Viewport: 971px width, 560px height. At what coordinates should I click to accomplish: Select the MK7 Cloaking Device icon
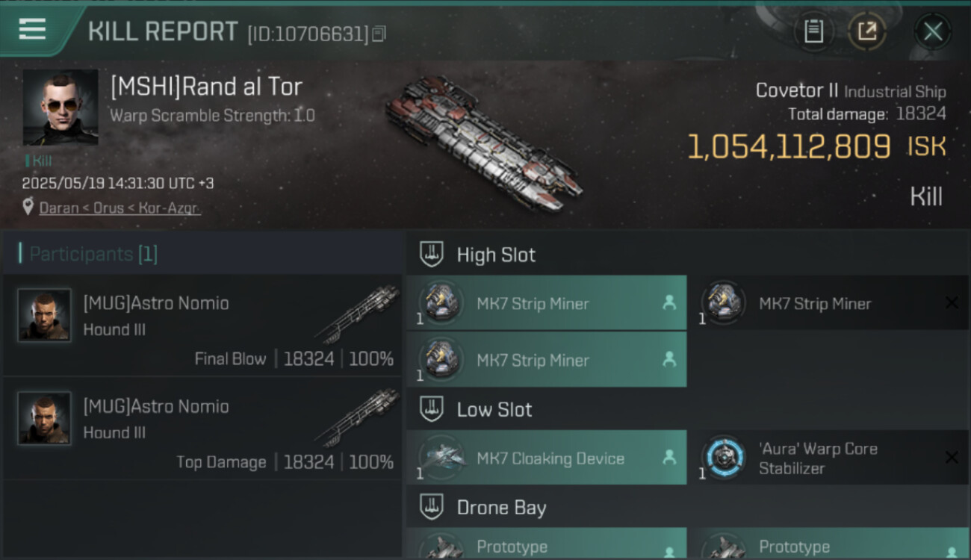(441, 458)
